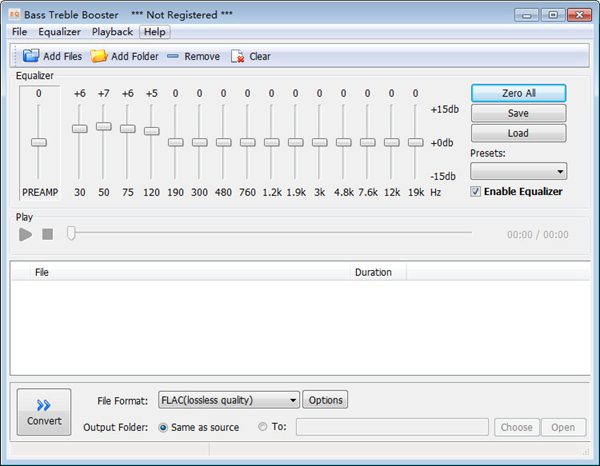Screen dimensions: 600x466
Task: Click the 30 Hz band slider handle
Action: [x=80, y=129]
